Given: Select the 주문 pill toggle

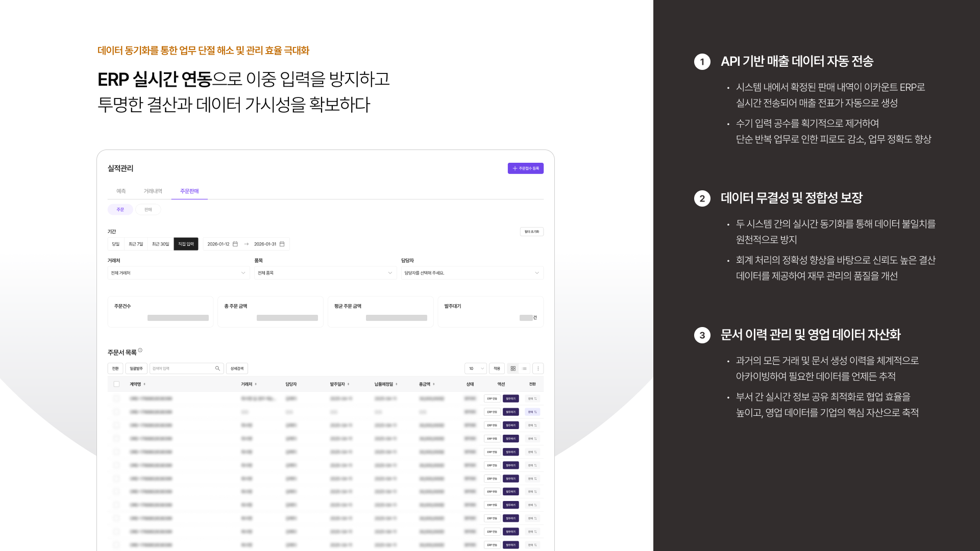Looking at the screenshot, I should [x=120, y=210].
